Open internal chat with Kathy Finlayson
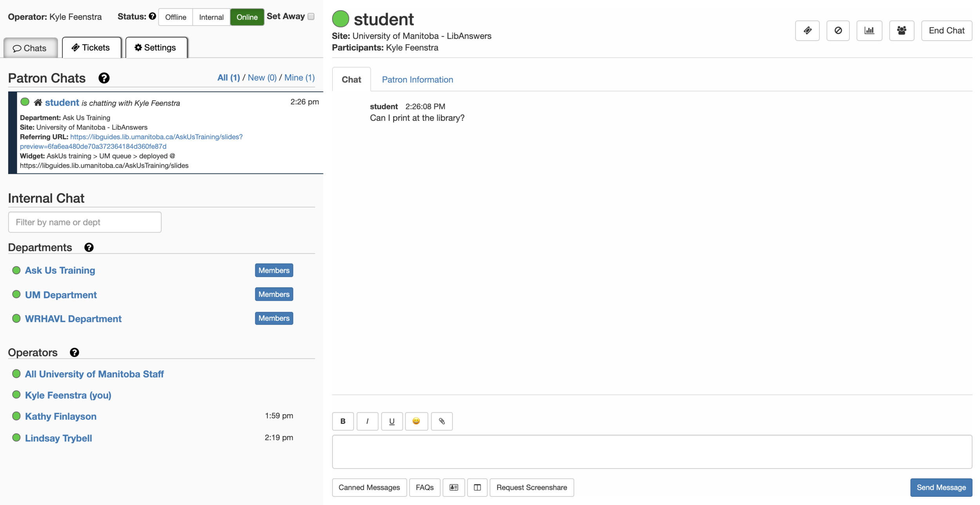Viewport: 980px width, 505px height. [61, 416]
